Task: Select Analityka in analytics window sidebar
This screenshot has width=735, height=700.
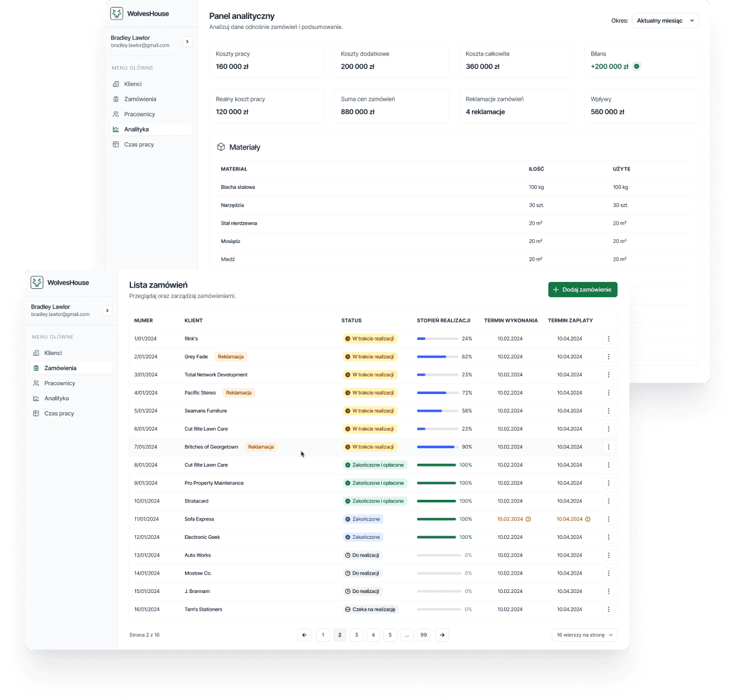Action: tap(151, 130)
